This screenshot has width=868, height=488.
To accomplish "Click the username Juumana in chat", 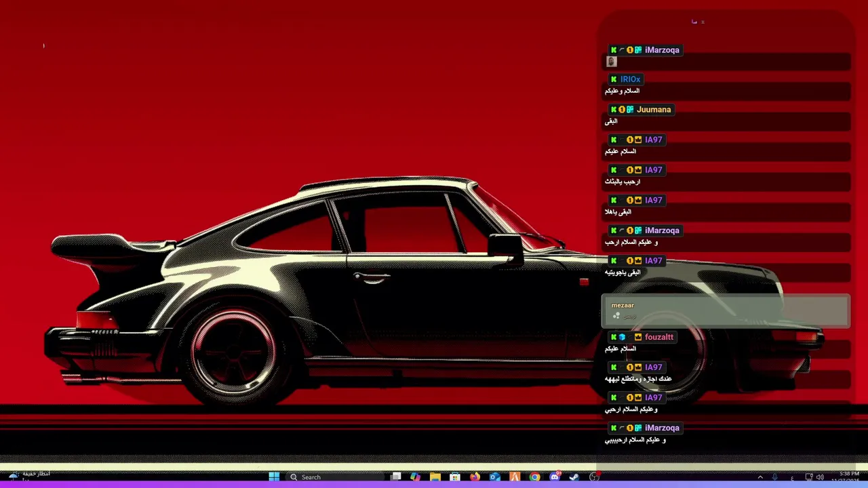I will coord(654,109).
